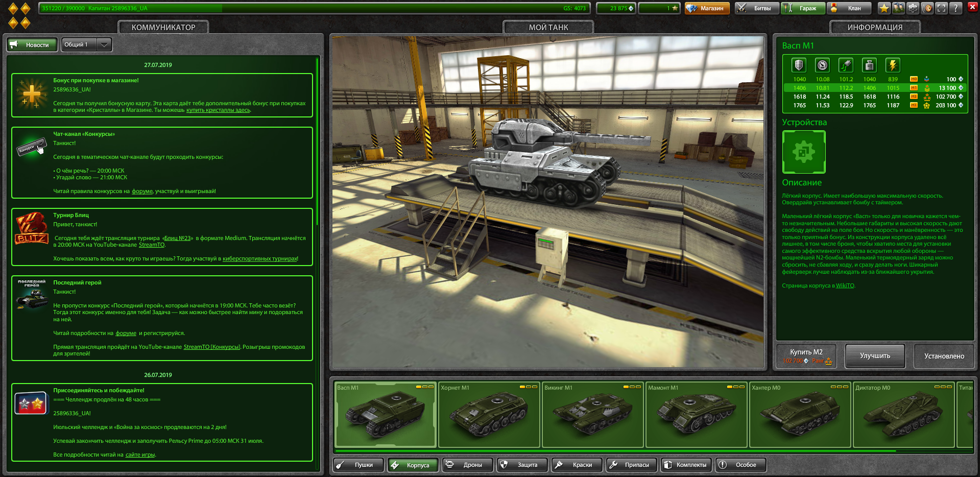This screenshot has width=980, height=477.
Task: Click the Конкурсы chat-channel news icon
Action: 32,147
